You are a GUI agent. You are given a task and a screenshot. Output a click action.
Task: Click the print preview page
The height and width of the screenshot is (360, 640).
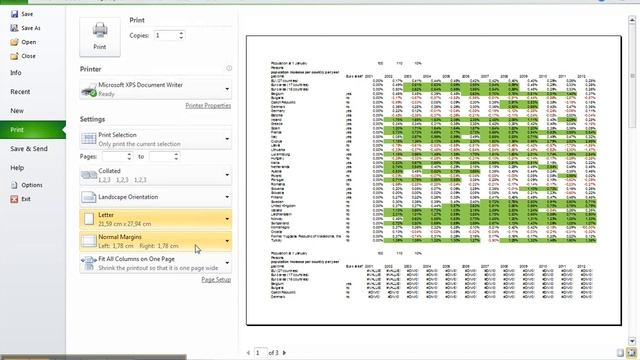[433, 180]
